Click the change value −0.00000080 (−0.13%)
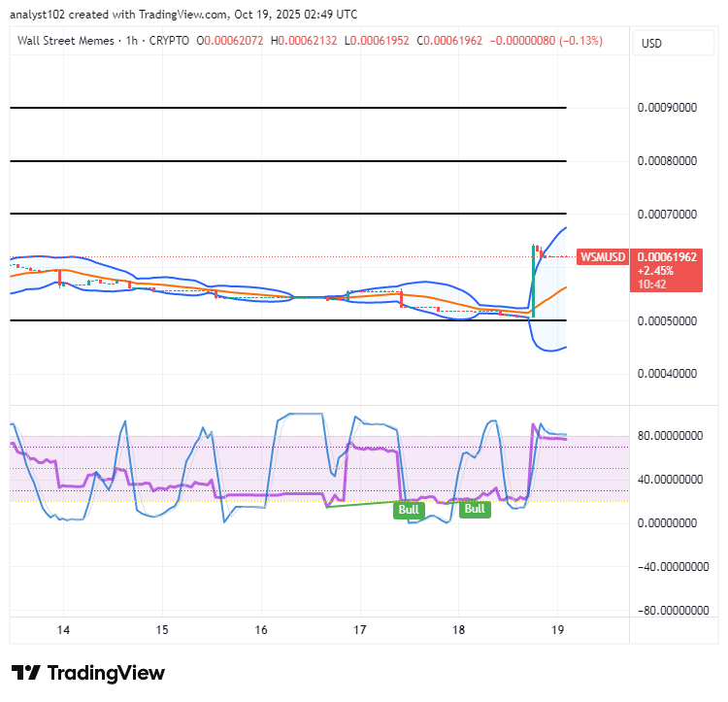This screenshot has width=728, height=702. point(546,41)
